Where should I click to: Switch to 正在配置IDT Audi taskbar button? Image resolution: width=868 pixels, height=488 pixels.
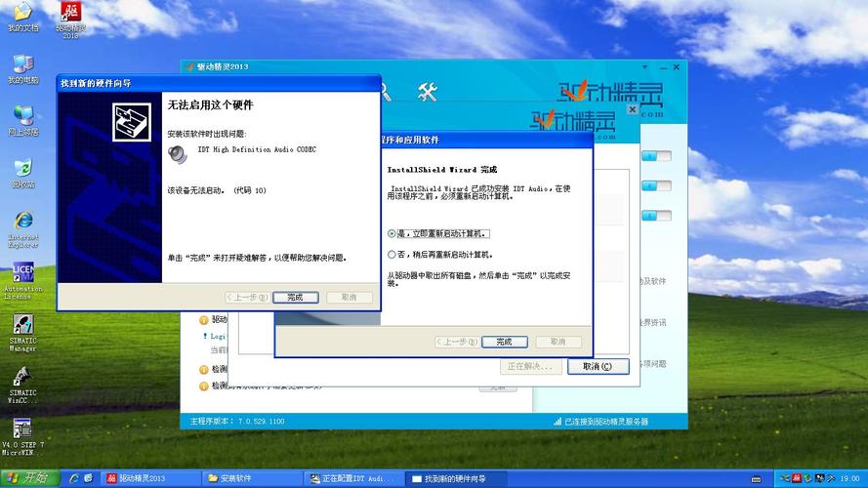pos(352,478)
